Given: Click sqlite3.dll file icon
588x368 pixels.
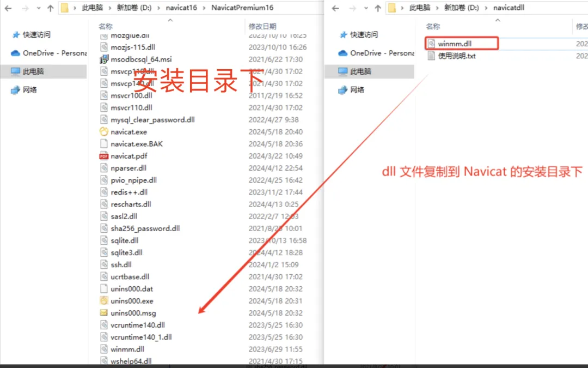Looking at the screenshot, I should [104, 253].
